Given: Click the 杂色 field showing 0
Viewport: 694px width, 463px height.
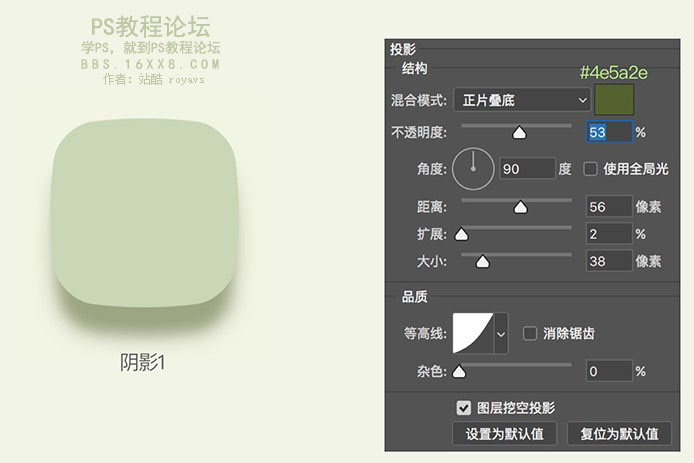Looking at the screenshot, I should tap(609, 371).
